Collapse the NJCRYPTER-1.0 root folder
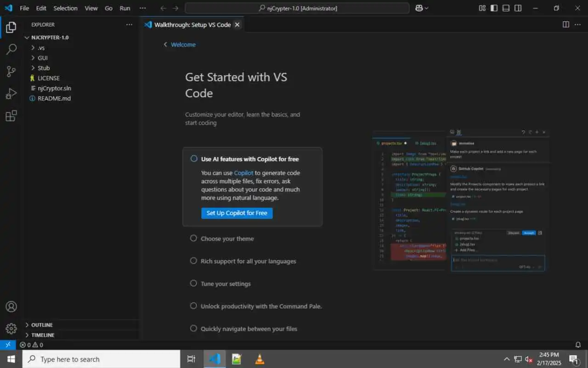The height and width of the screenshot is (368, 588). (82, 37)
